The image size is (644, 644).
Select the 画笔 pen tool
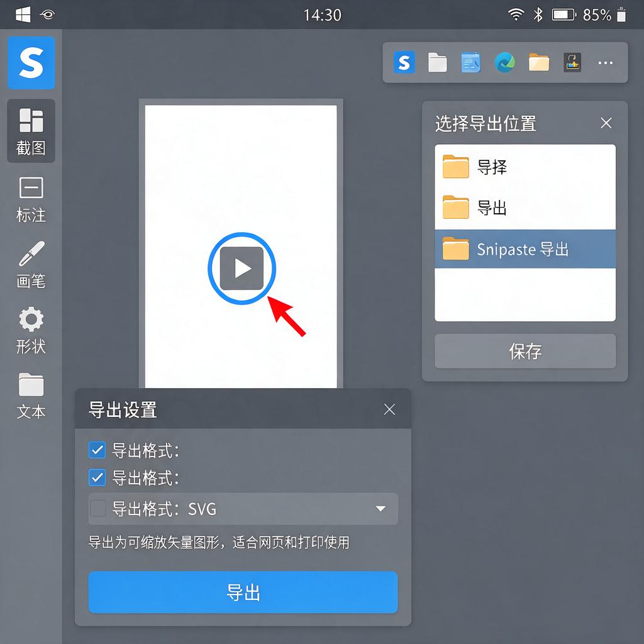[x=31, y=265]
